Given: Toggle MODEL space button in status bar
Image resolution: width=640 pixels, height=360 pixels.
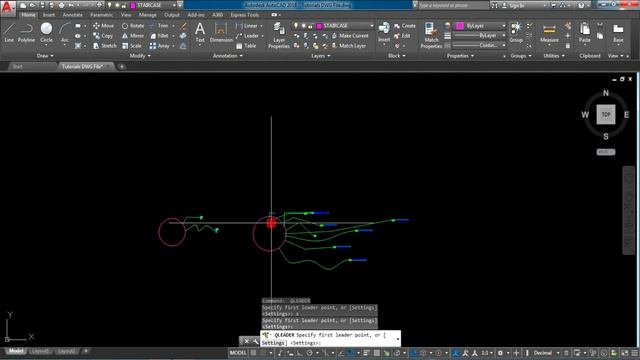Looking at the screenshot, I should point(238,353).
